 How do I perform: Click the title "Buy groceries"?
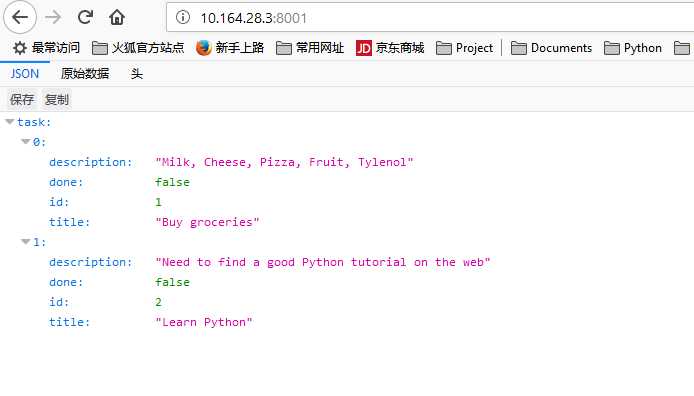pos(207,222)
